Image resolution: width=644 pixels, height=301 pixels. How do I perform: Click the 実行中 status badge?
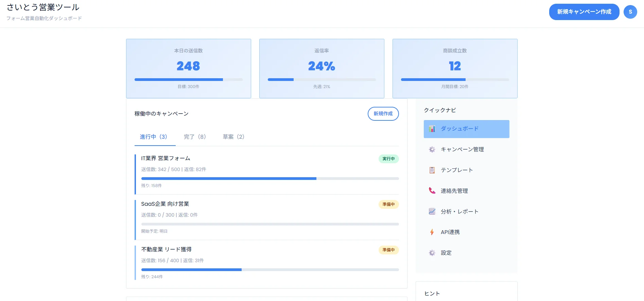click(388, 159)
